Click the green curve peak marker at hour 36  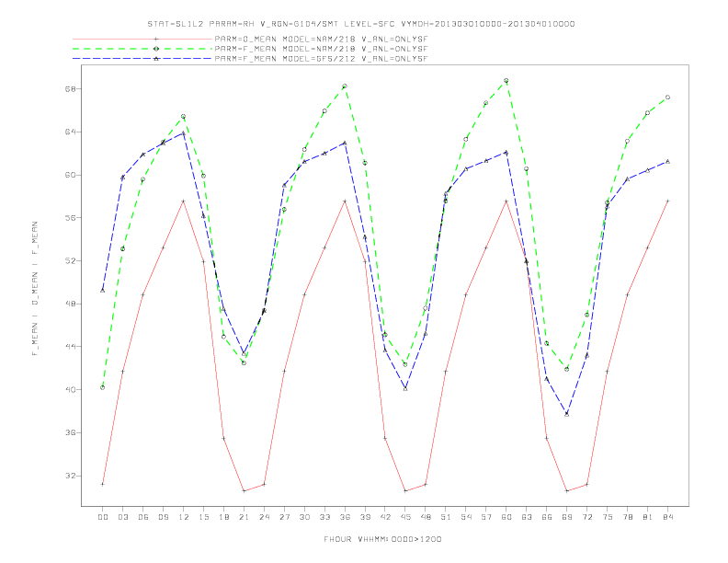[345, 86]
